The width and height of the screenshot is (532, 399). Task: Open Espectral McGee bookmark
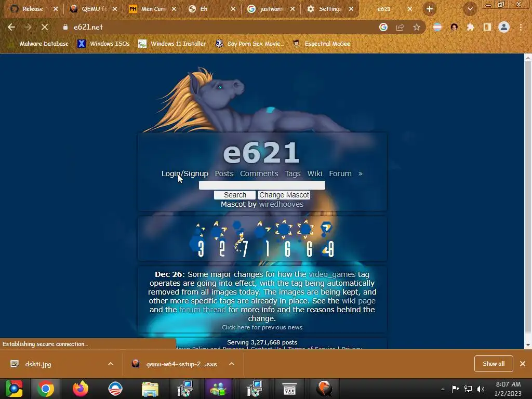pyautogui.click(x=322, y=44)
